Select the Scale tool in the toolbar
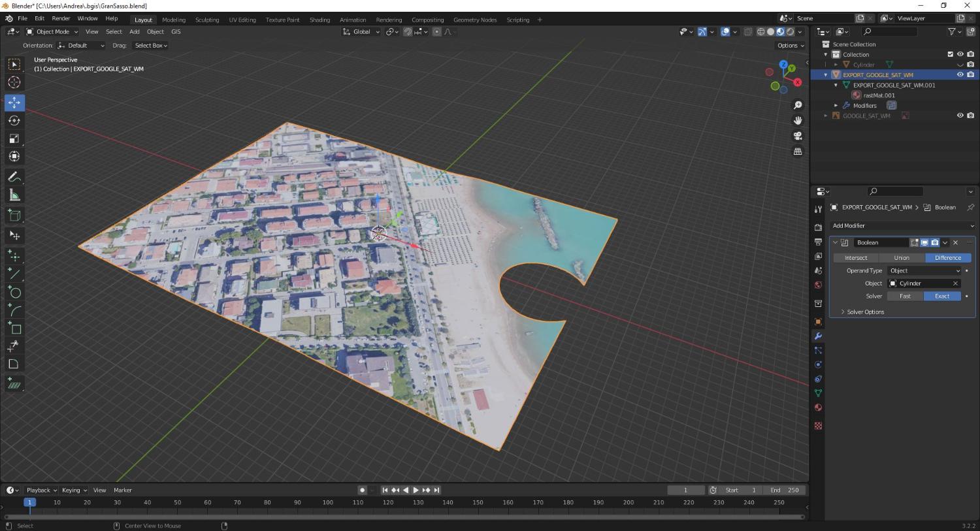Viewport: 980px width, 531px height. pos(14,138)
